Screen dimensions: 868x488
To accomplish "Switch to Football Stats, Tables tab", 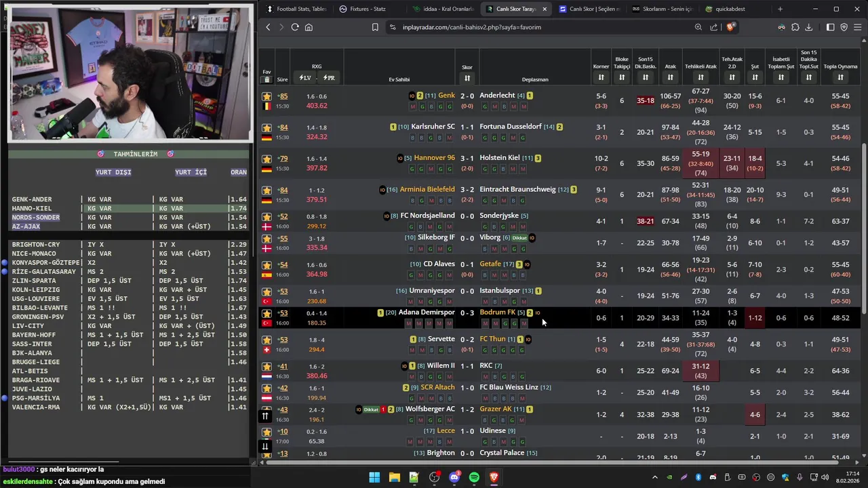I will point(296,9).
